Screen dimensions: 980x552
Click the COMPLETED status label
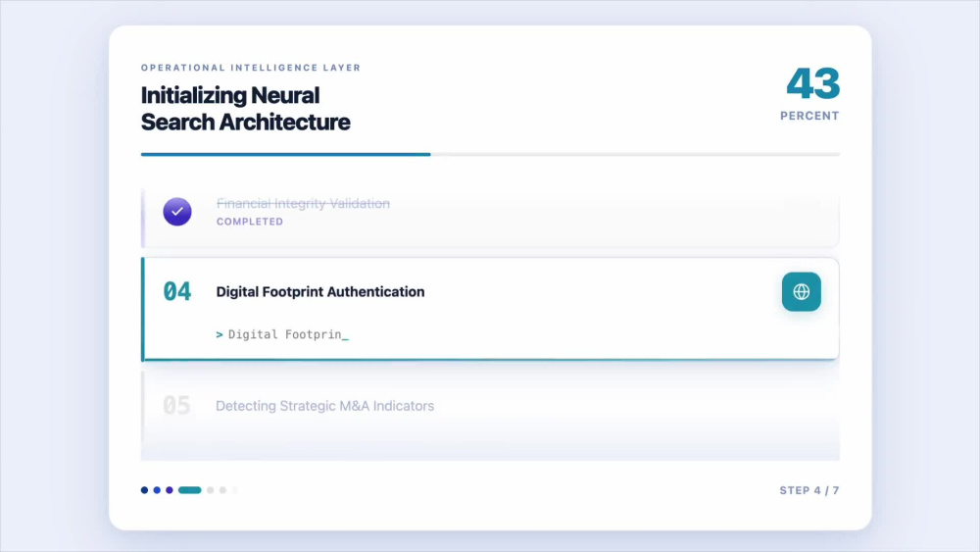pyautogui.click(x=250, y=222)
